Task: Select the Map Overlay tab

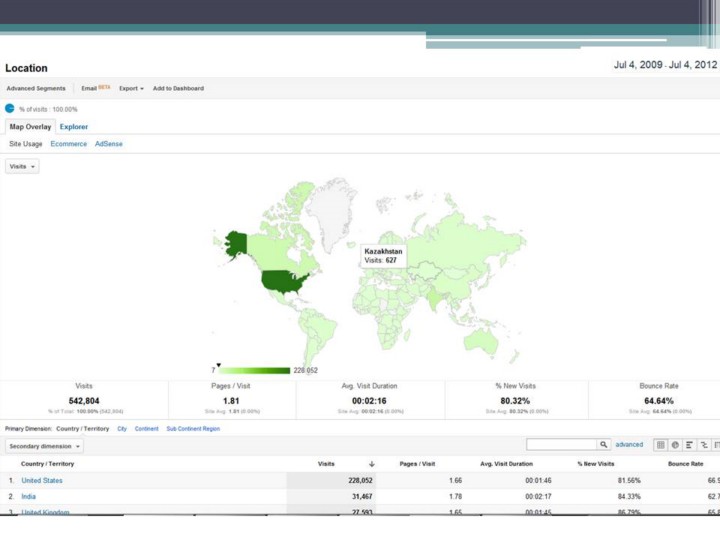Action: (30, 127)
